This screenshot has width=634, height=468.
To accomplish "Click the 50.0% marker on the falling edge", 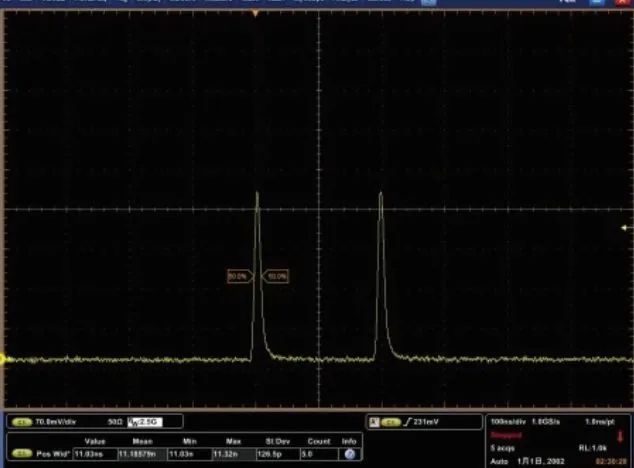I will (x=275, y=276).
